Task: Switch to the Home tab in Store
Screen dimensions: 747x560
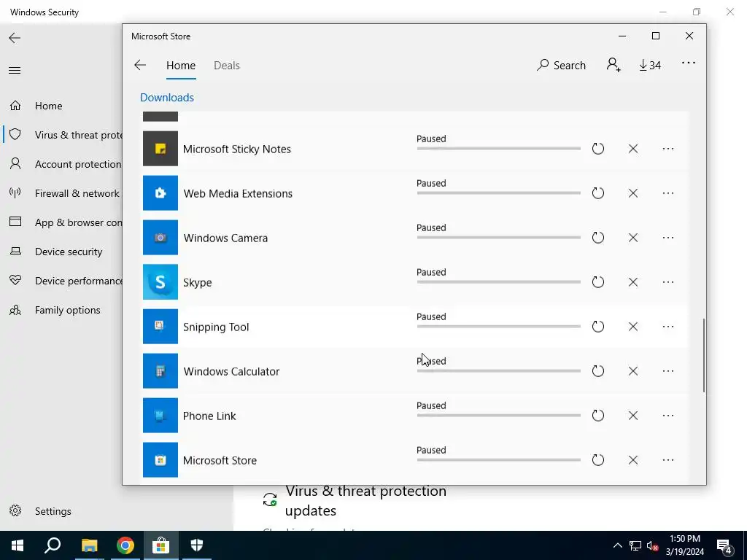Action: 181,65
